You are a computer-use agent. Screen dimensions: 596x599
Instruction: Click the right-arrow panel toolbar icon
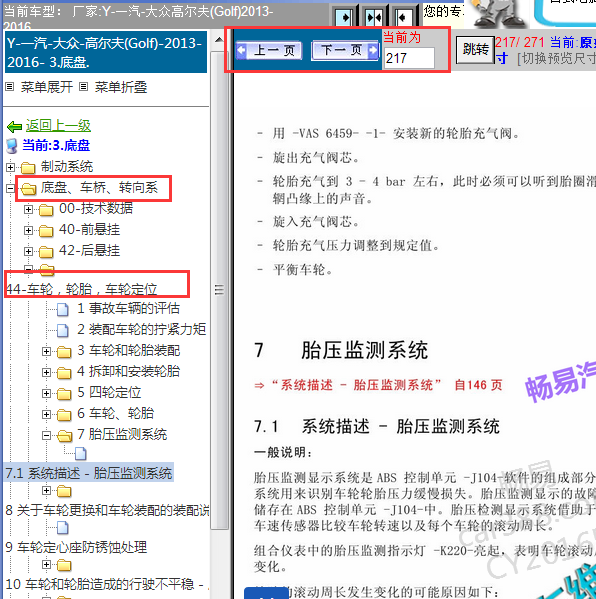(x=344, y=17)
